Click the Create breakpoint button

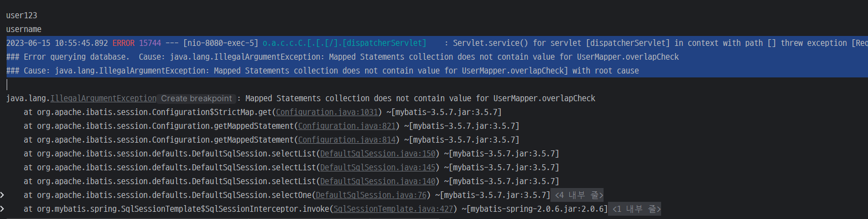(196, 98)
